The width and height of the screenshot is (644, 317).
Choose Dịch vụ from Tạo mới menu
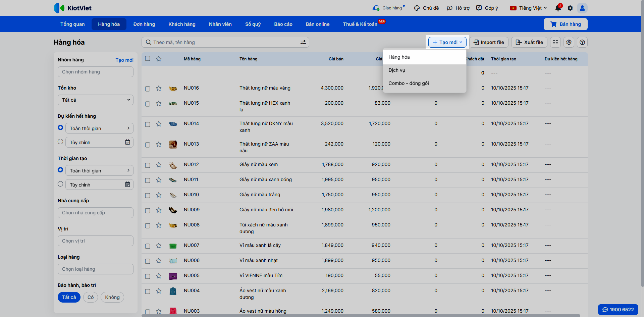coord(425,70)
